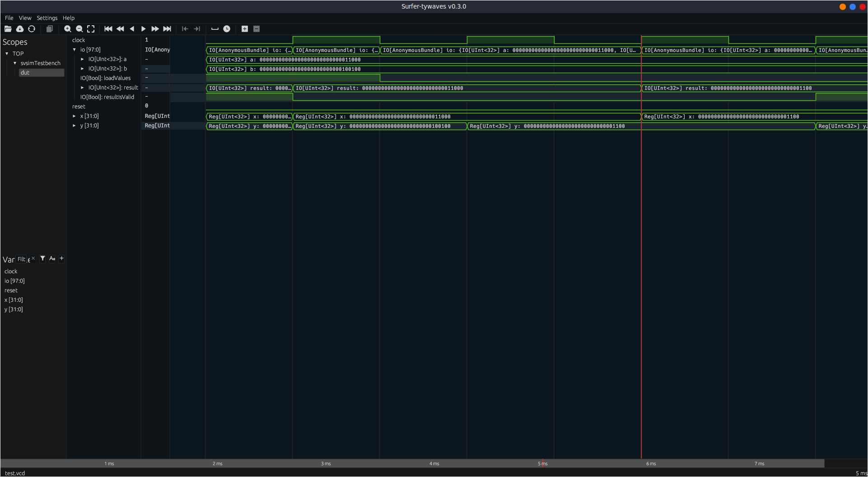This screenshot has width=868, height=477.
Task: Click the plus square toolbar icon
Action: tap(245, 29)
